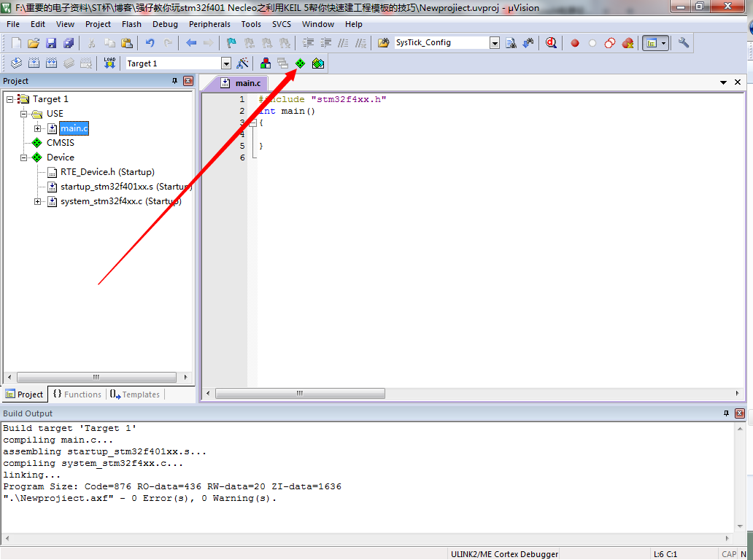Collapse the Target 1 tree node
Image resolution: width=753 pixels, height=560 pixels.
[x=9, y=99]
